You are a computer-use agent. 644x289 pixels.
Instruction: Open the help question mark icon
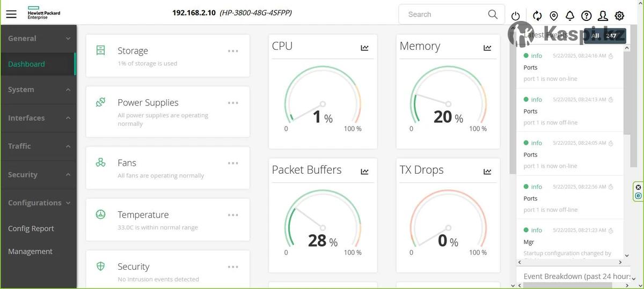(587, 16)
